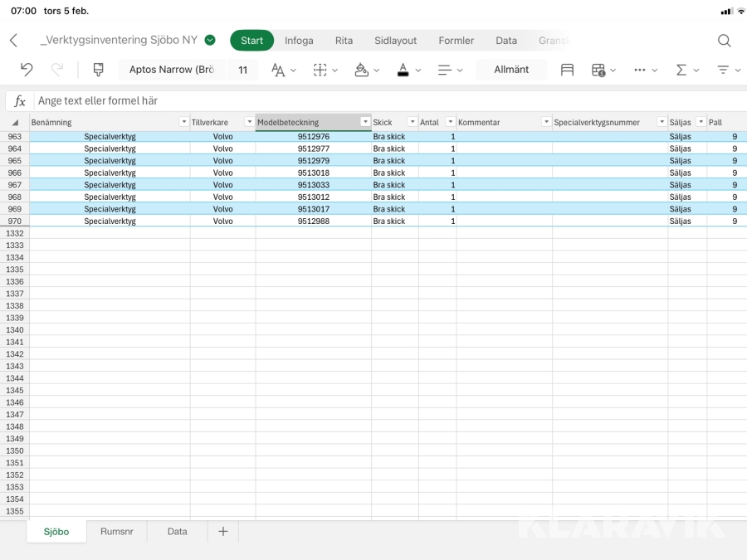Image resolution: width=747 pixels, height=560 pixels.
Task: Go back with the left chevron
Action: tap(13, 41)
